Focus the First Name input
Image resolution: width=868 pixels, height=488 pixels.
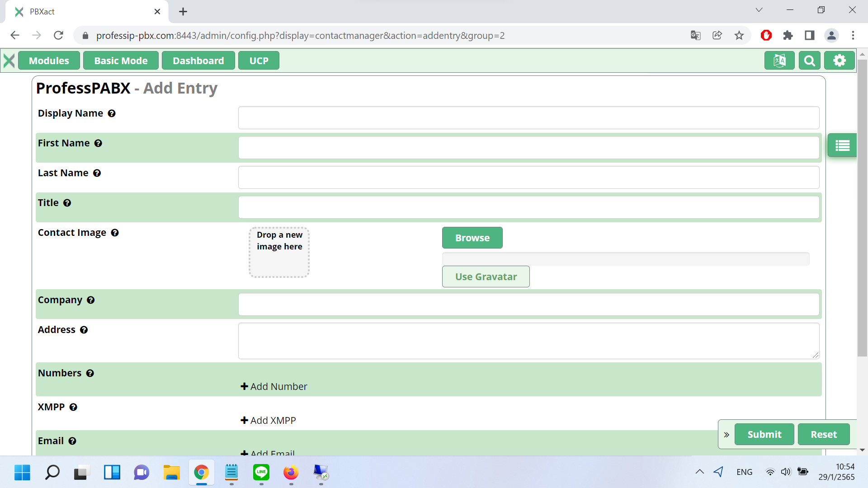528,148
